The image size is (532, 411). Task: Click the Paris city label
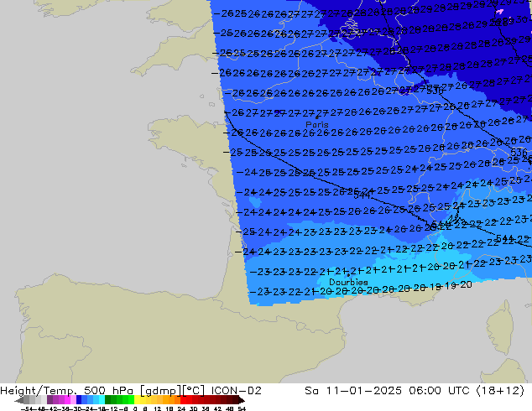pos(317,124)
